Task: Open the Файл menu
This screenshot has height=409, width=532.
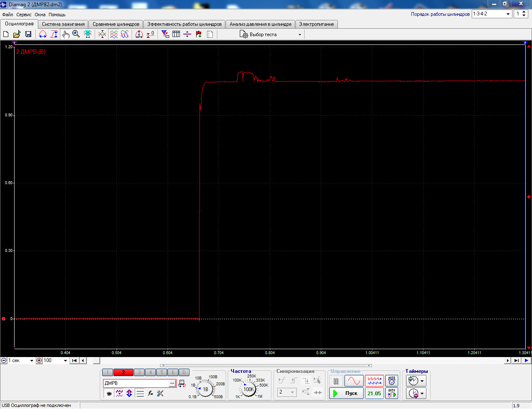Action: tap(7, 15)
